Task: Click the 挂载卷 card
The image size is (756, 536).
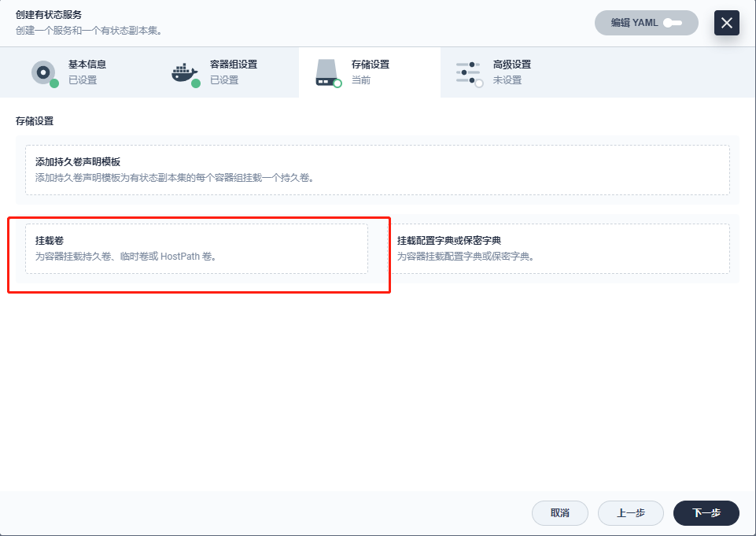Action: point(197,249)
